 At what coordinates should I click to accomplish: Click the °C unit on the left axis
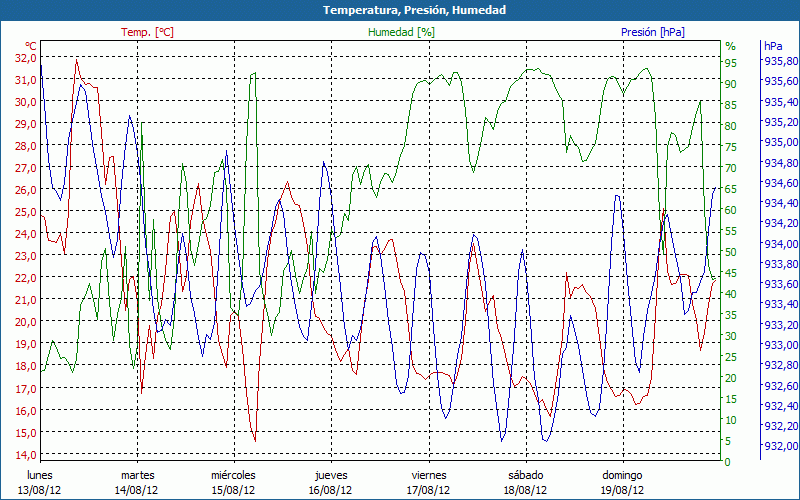(x=30, y=46)
